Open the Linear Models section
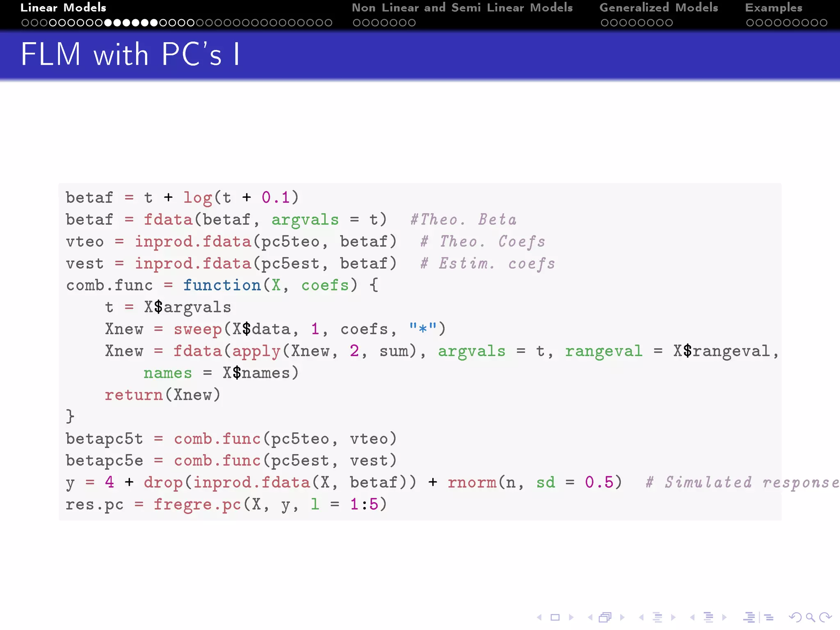The height and width of the screenshot is (630, 840). tap(63, 7)
